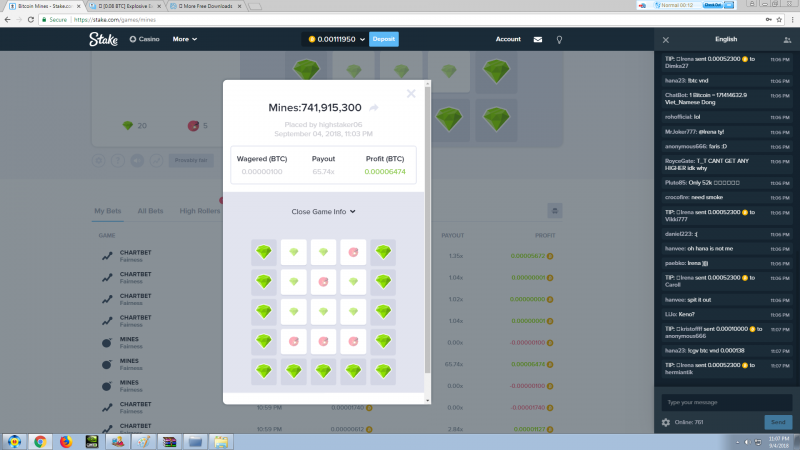Screen dimensions: 800x450
Task: Share the Mines bet via arrow icon
Action: (374, 108)
